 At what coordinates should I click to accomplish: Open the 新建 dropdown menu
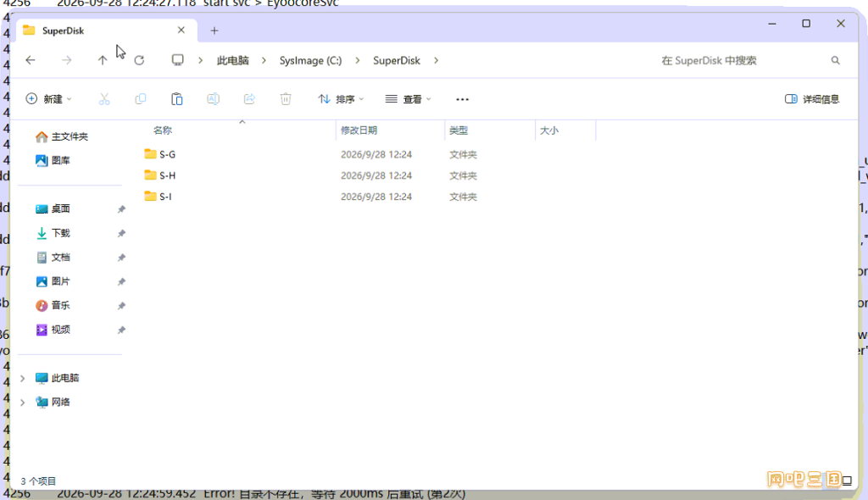click(x=48, y=99)
